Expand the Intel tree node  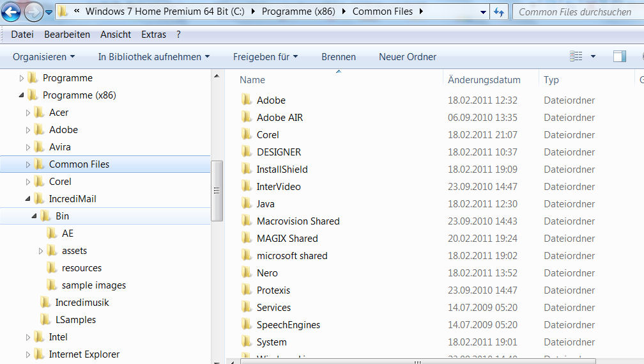tap(28, 337)
